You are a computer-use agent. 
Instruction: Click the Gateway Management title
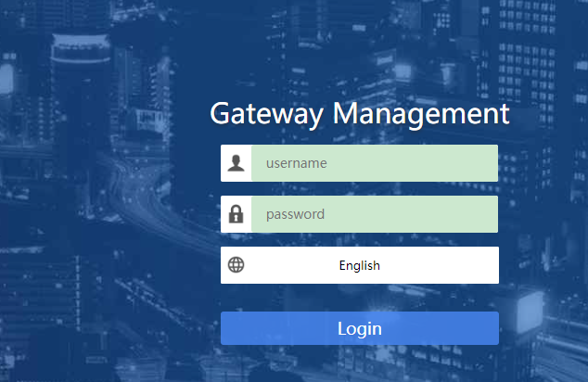point(360,114)
